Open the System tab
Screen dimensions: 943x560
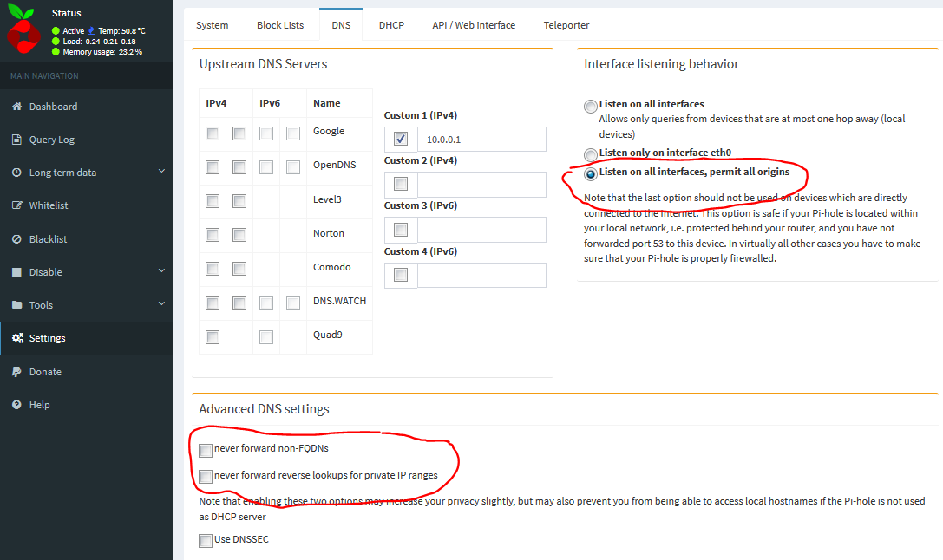click(x=213, y=25)
